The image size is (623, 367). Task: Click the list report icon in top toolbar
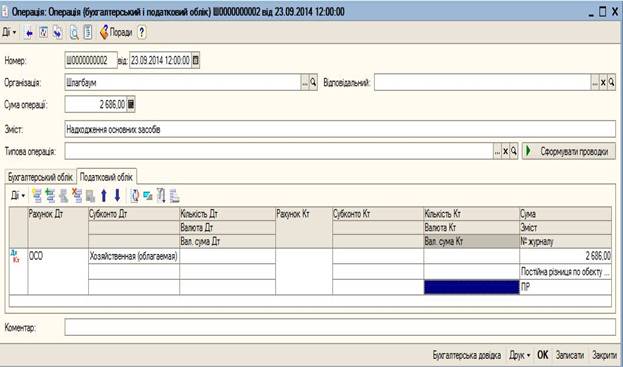(x=88, y=33)
